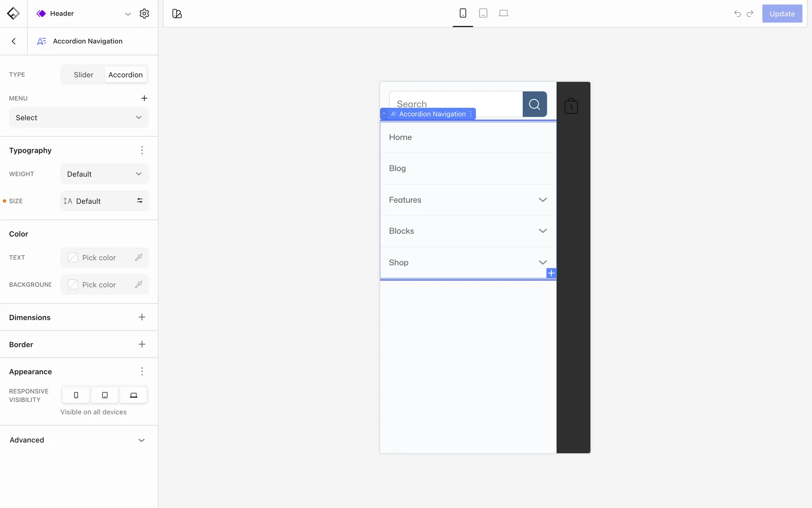The height and width of the screenshot is (508, 812).
Task: Click the app logo in top-left corner
Action: point(13,14)
